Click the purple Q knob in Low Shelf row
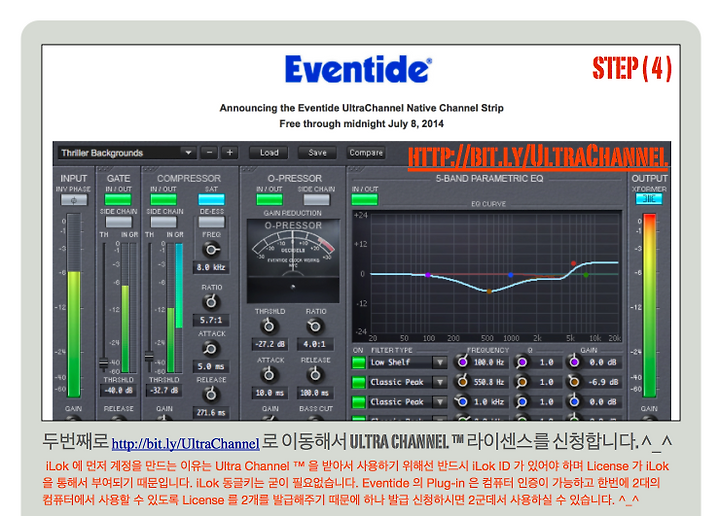This screenshot has width=720, height=516. coord(522,362)
